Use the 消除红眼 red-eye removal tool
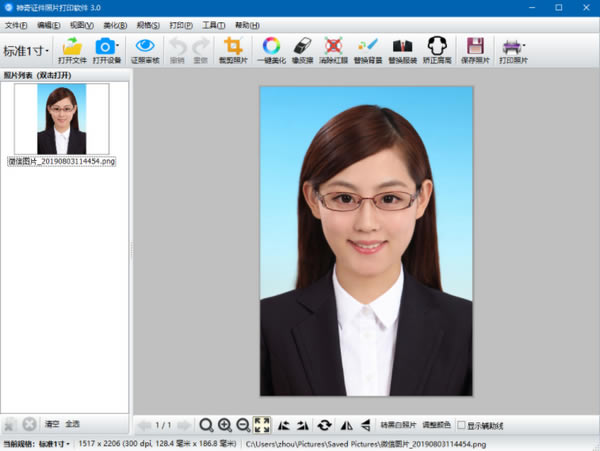Image resolution: width=600 pixels, height=451 pixels. [334, 46]
